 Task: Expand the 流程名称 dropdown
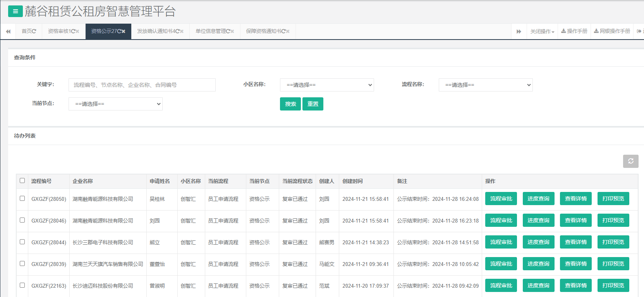(x=485, y=85)
